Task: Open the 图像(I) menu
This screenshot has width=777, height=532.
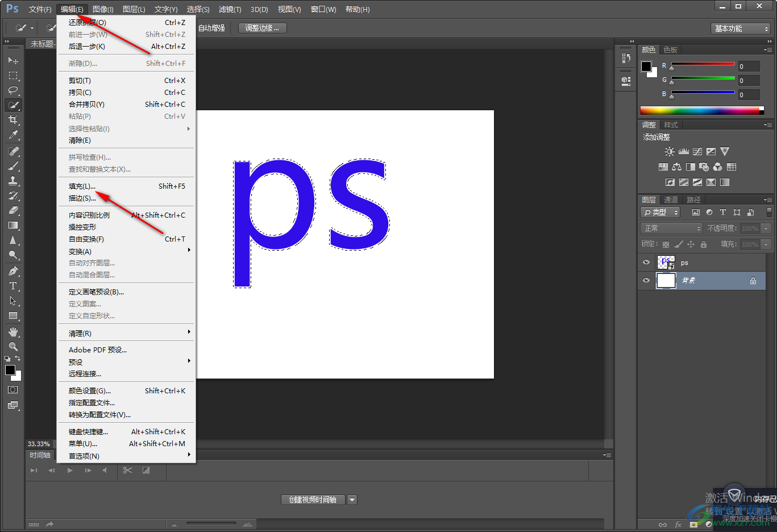Action: tap(103, 9)
